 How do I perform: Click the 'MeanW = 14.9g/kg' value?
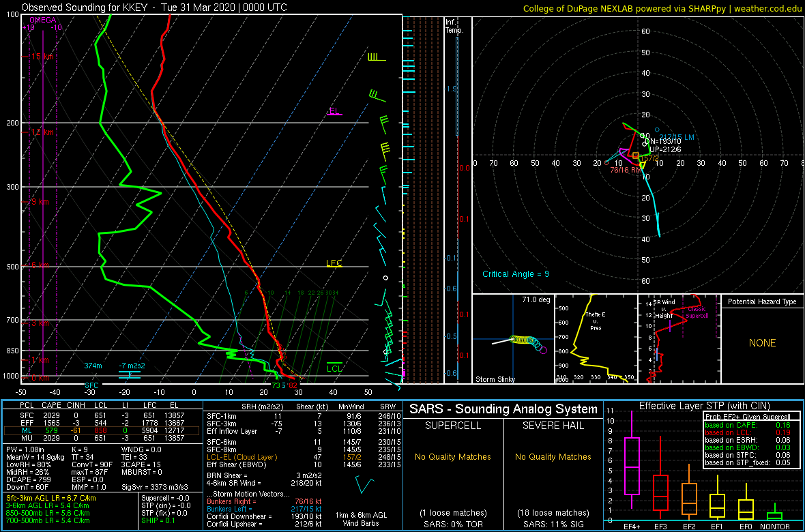[x=34, y=457]
